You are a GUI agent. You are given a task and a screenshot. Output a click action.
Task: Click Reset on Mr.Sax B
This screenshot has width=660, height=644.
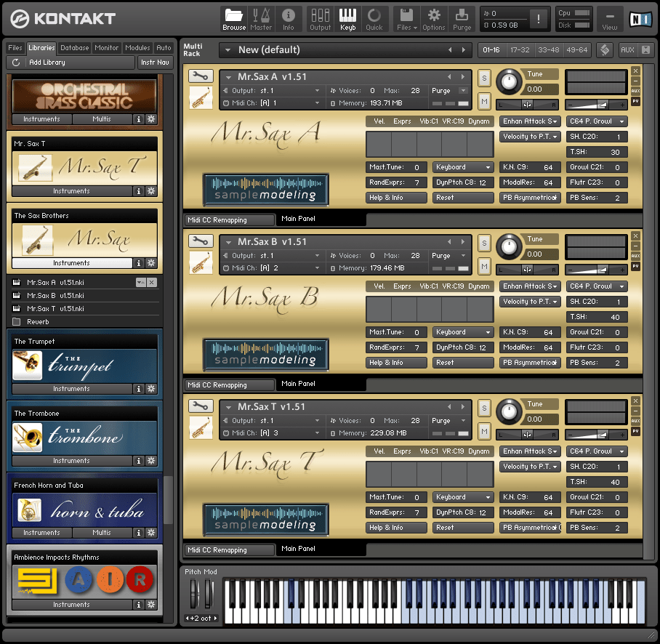(x=463, y=363)
